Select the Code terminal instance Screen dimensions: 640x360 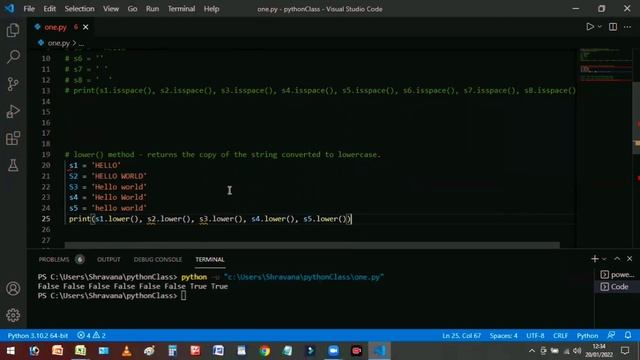617,287
